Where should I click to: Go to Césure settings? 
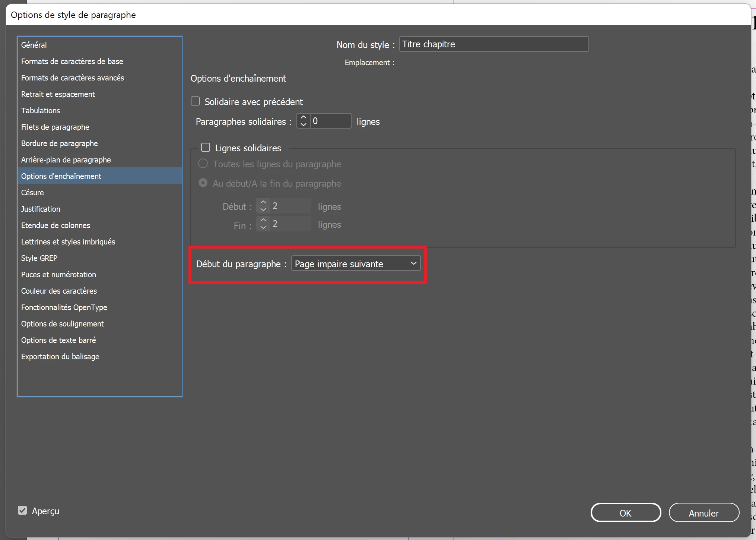pyautogui.click(x=32, y=193)
